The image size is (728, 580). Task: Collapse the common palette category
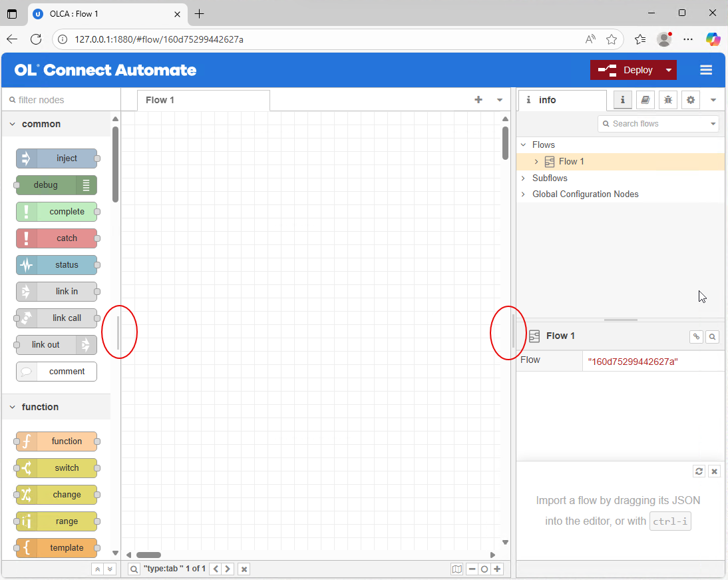[13, 124]
